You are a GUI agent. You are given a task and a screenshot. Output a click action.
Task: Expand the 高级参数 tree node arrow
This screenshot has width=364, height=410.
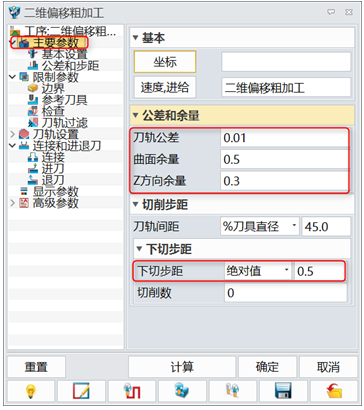click(13, 203)
